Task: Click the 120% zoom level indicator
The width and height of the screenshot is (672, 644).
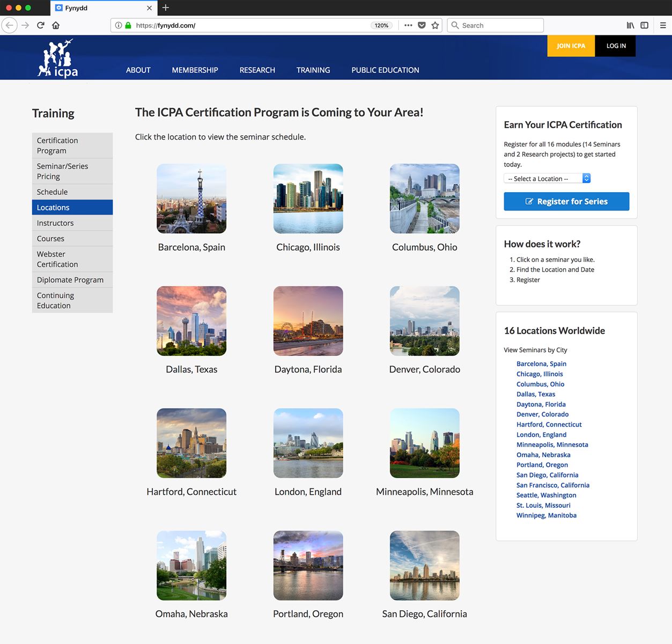Action: pyautogui.click(x=381, y=25)
